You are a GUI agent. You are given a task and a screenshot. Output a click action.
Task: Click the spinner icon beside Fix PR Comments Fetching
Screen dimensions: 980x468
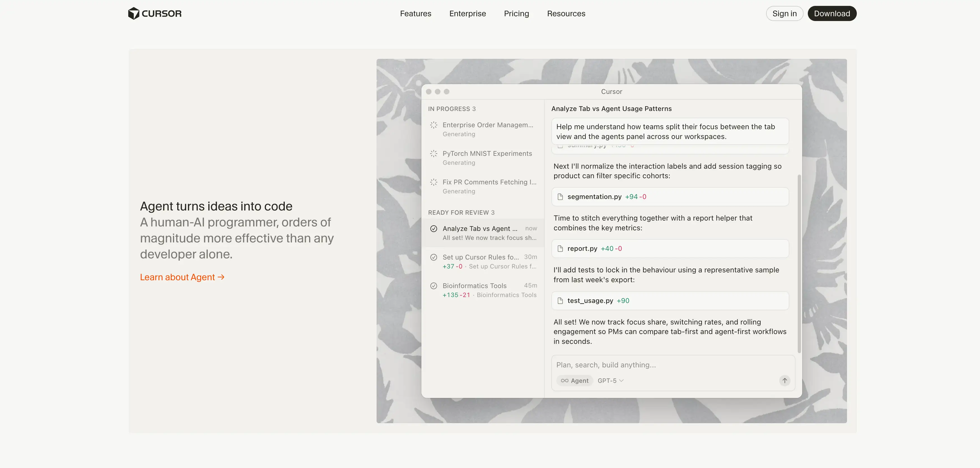(434, 182)
